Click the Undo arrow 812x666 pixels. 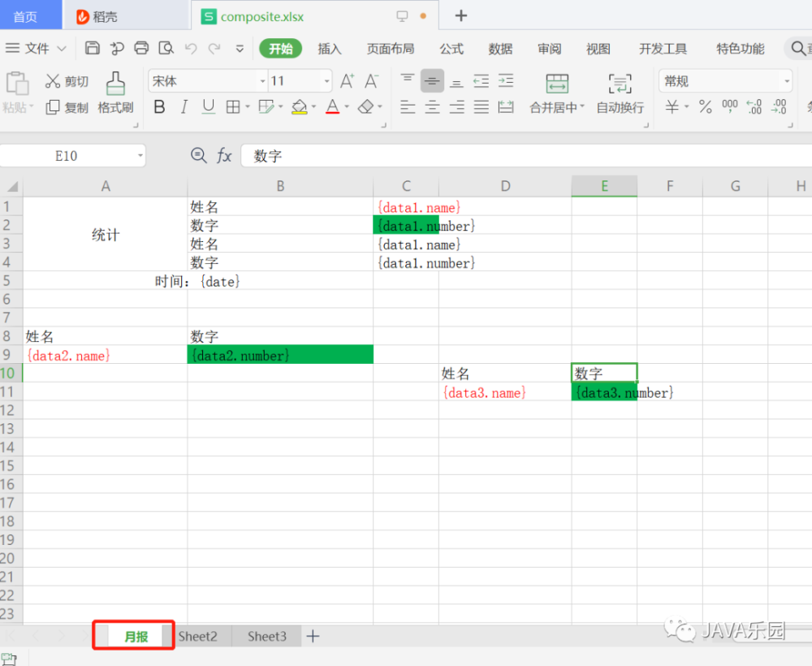point(191,49)
